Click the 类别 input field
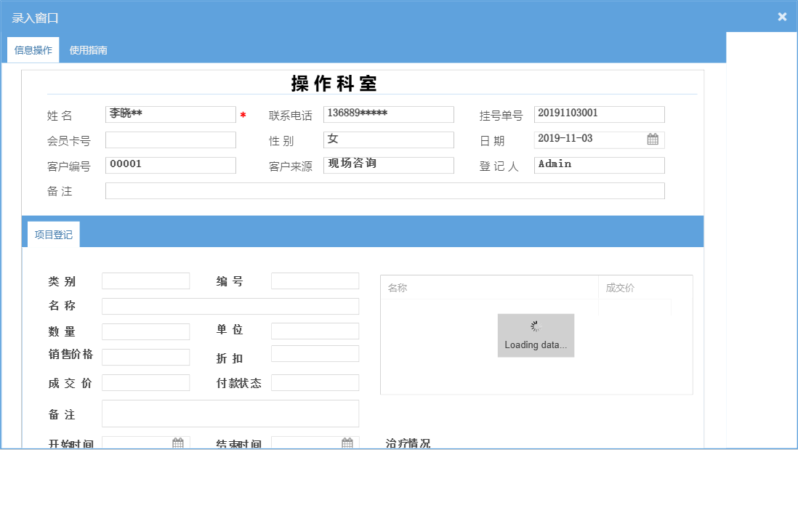Screen dimensions: 798x532 (x=145, y=281)
